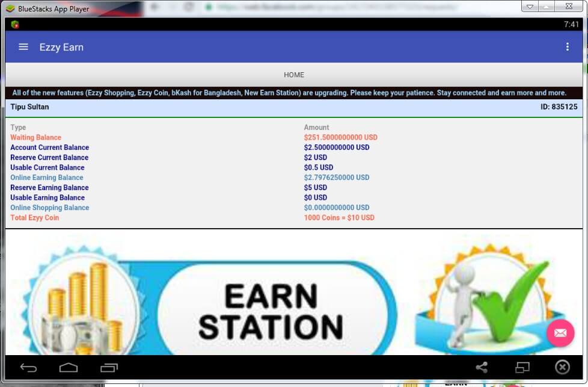Click the Earn Station banner text
The height and width of the screenshot is (387, 588).
[x=271, y=311]
